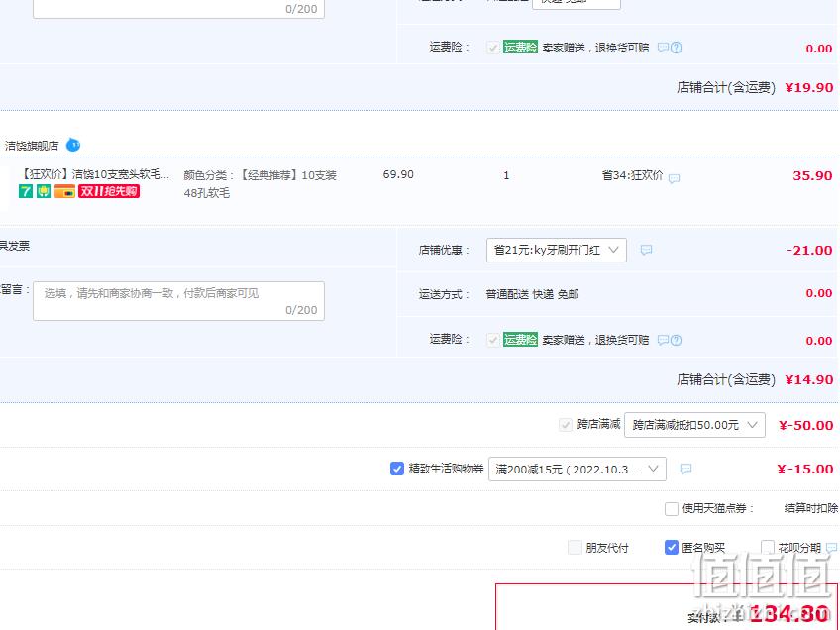The image size is (840, 630).
Task: Uncheck the 匿名购买 checkbox
Action: tap(672, 548)
